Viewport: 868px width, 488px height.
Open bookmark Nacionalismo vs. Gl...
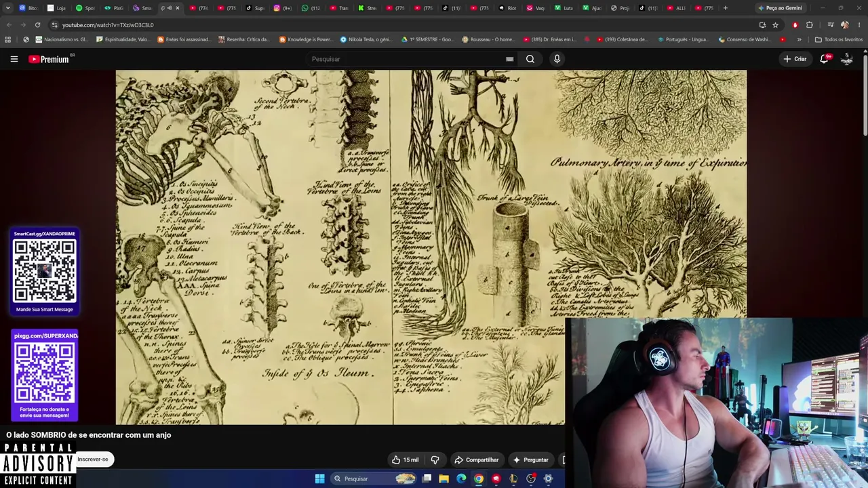62,39
